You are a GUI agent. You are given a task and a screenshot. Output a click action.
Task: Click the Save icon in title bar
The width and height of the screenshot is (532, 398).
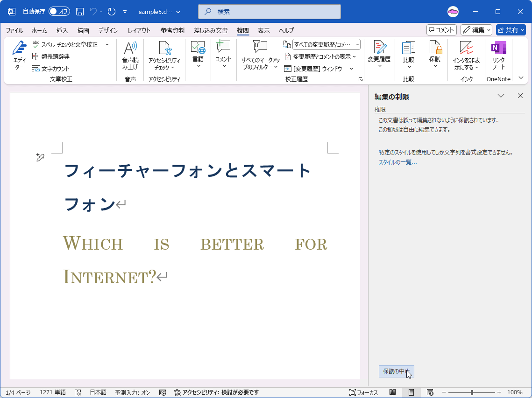point(80,12)
